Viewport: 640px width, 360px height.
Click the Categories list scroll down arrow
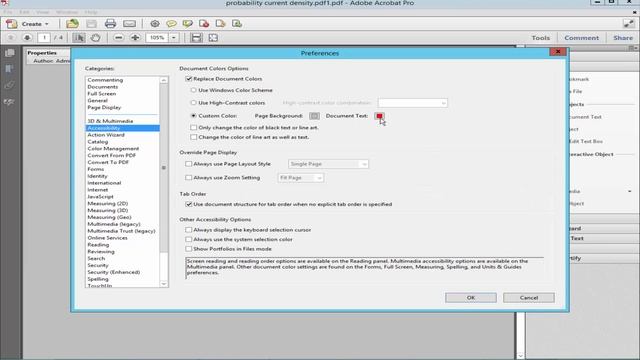[x=164, y=284]
